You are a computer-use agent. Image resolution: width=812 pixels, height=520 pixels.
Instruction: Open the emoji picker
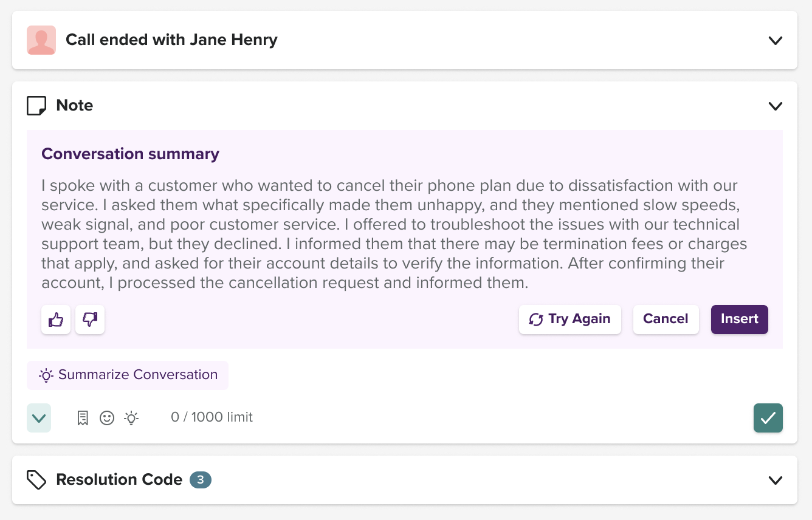pyautogui.click(x=107, y=418)
